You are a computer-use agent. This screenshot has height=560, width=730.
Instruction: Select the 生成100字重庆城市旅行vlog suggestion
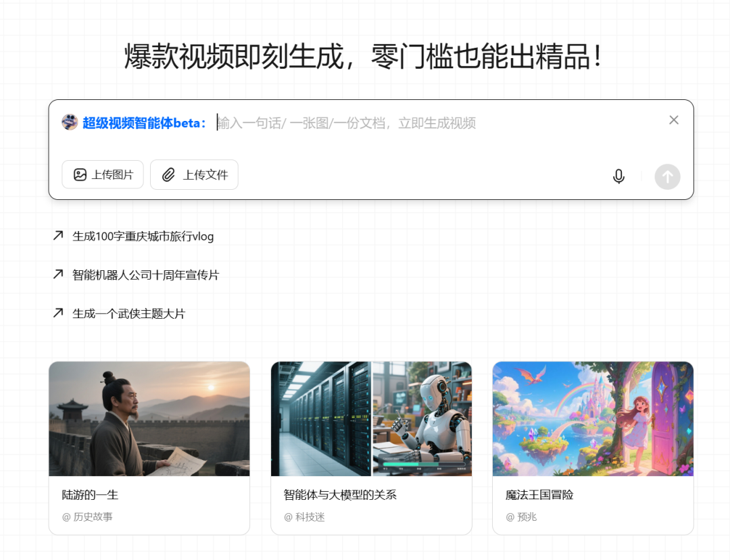[x=143, y=236]
